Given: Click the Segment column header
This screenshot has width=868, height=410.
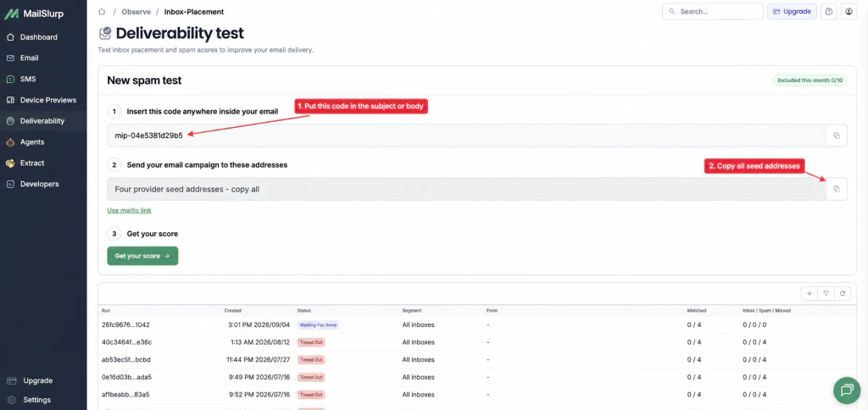Looking at the screenshot, I should coord(412,310).
